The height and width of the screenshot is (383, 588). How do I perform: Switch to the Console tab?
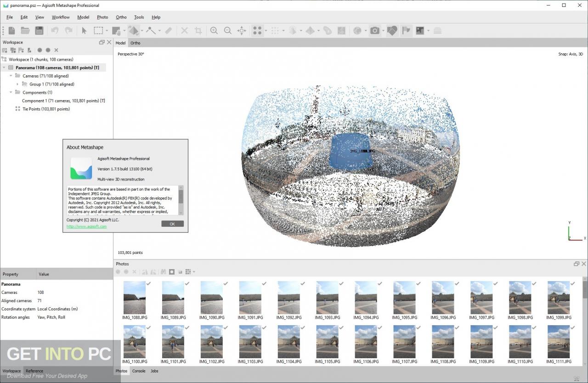pos(139,371)
